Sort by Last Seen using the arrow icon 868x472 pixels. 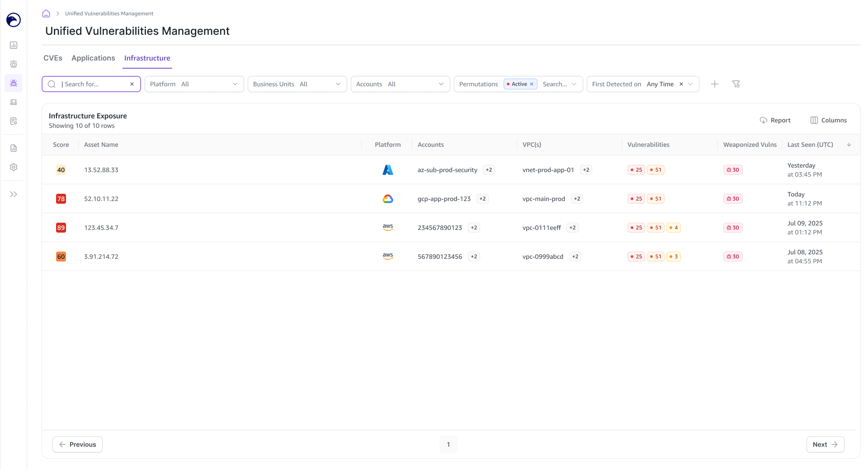click(849, 145)
